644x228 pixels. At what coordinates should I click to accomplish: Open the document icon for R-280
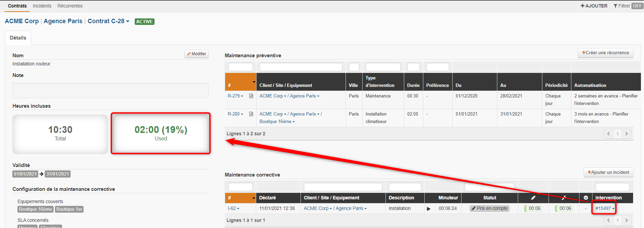pos(251,114)
